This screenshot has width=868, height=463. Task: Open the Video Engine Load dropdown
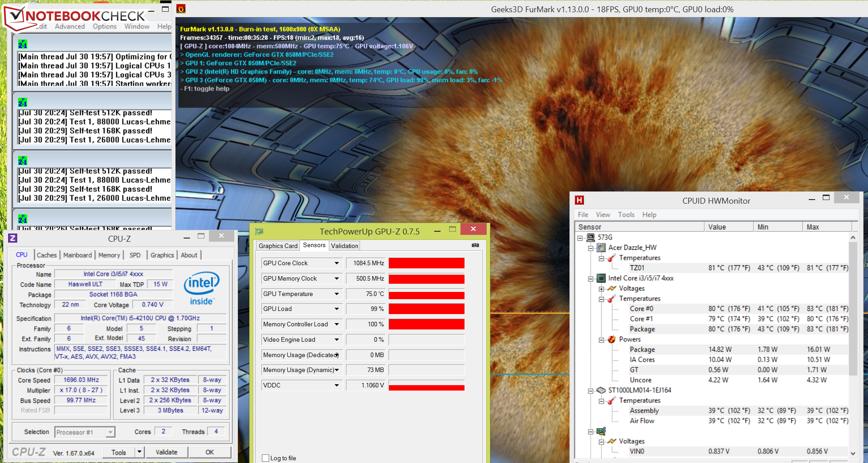(337, 340)
